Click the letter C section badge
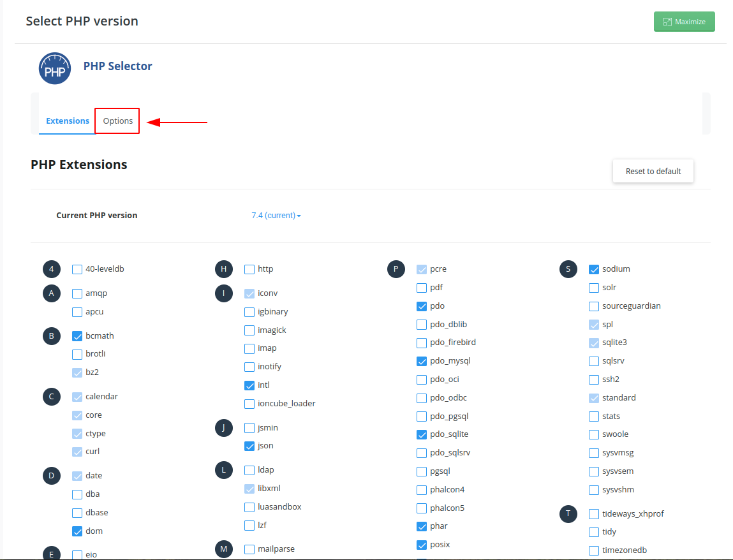The width and height of the screenshot is (733, 560). pyautogui.click(x=52, y=396)
